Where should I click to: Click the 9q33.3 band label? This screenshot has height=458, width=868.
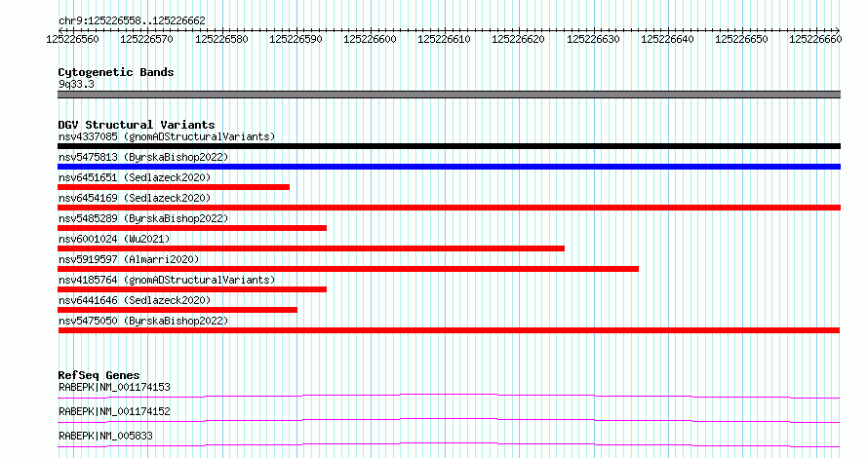(x=76, y=84)
